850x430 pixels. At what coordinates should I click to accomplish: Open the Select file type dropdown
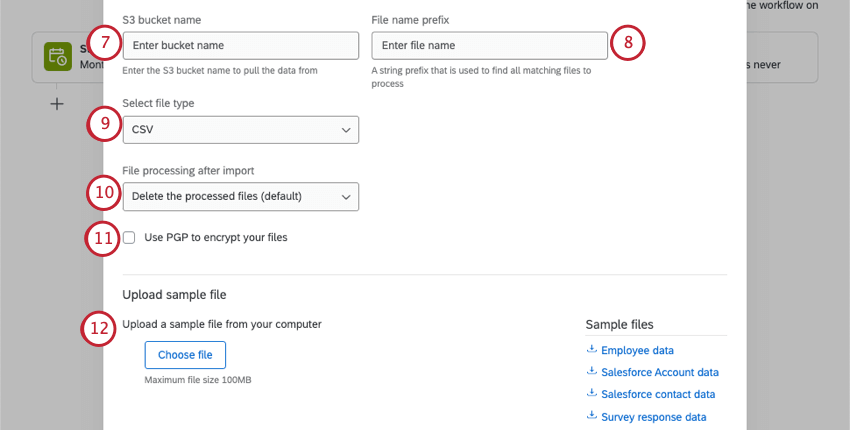[240, 130]
